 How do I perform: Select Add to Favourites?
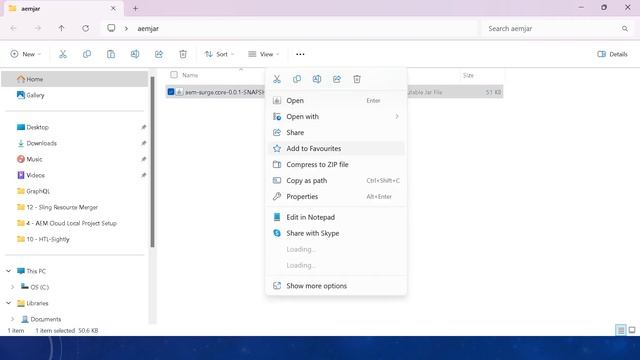336,149
